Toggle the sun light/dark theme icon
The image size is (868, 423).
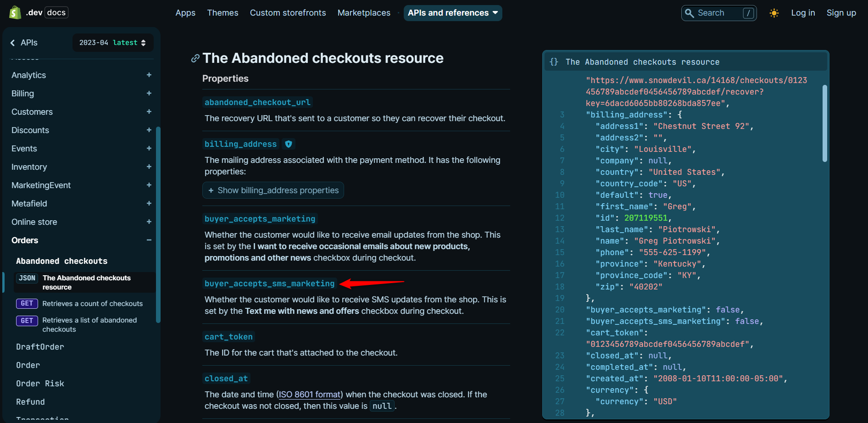tap(774, 13)
